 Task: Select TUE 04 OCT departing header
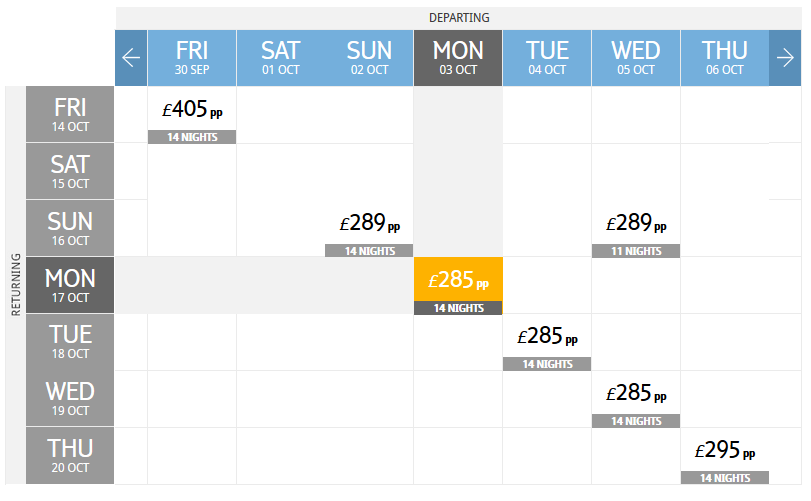(x=547, y=57)
